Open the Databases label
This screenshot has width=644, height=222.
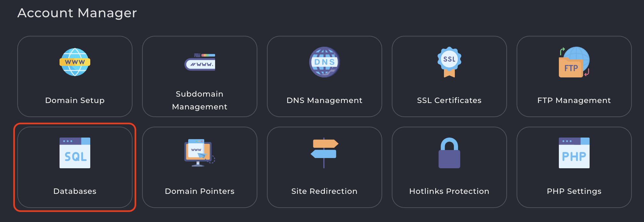75,191
